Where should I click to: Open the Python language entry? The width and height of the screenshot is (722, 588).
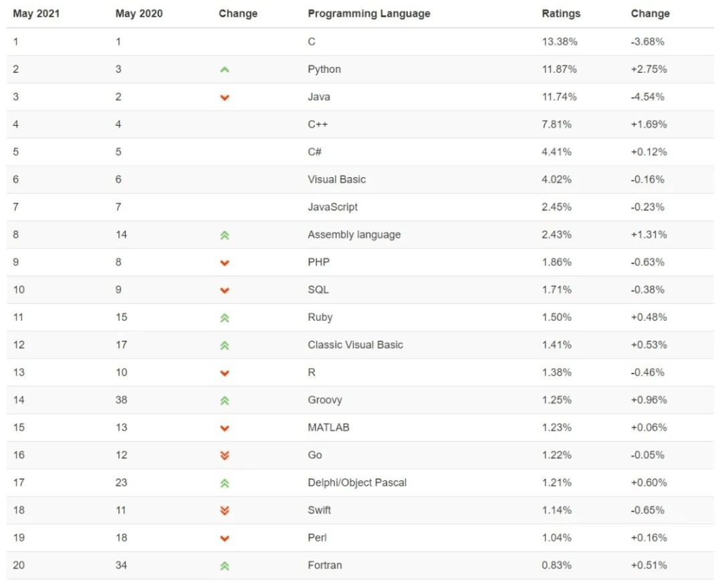point(324,69)
